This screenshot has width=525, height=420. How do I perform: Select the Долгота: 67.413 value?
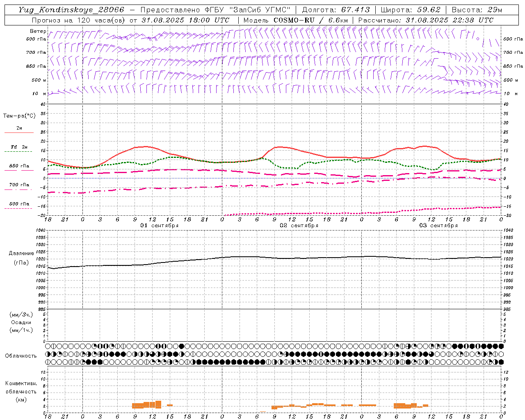coord(336,10)
